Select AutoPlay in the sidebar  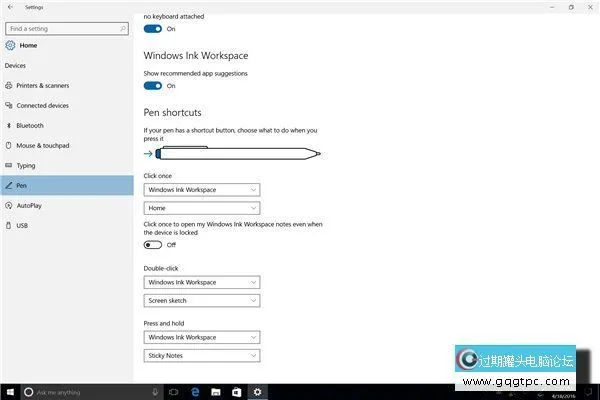(x=28, y=205)
